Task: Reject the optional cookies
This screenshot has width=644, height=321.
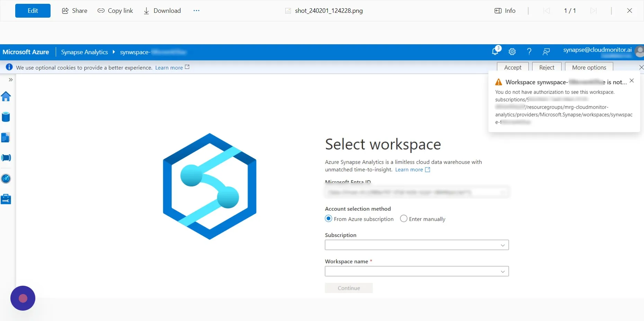Action: [547, 67]
